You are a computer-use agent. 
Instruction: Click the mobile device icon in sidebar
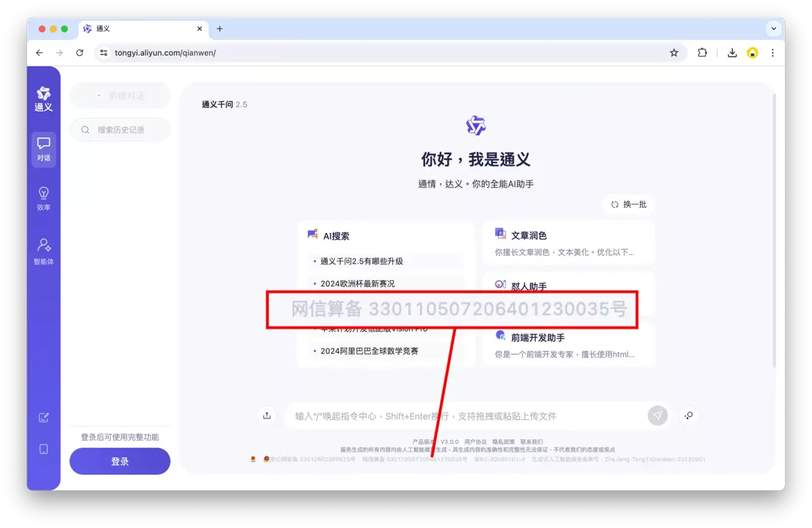coord(43,449)
